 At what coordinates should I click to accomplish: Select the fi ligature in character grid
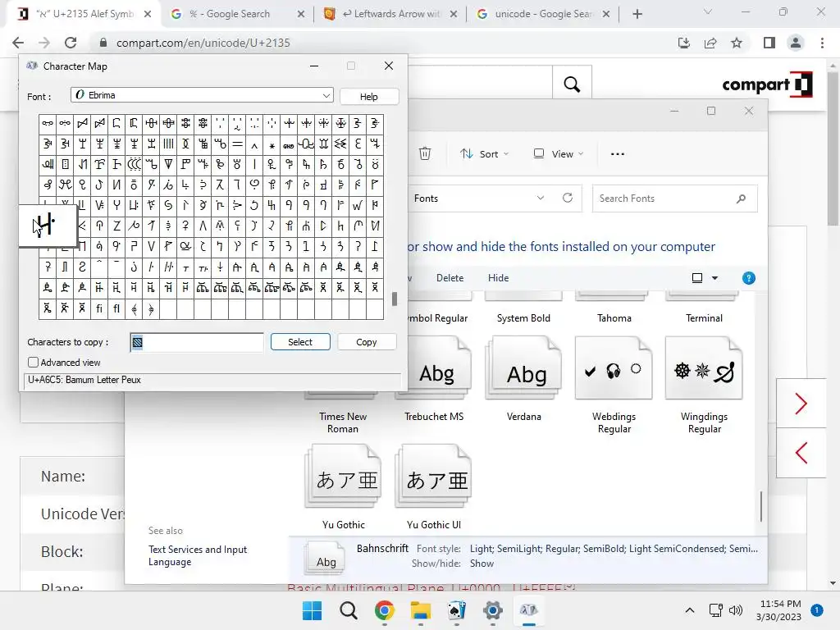coord(99,309)
